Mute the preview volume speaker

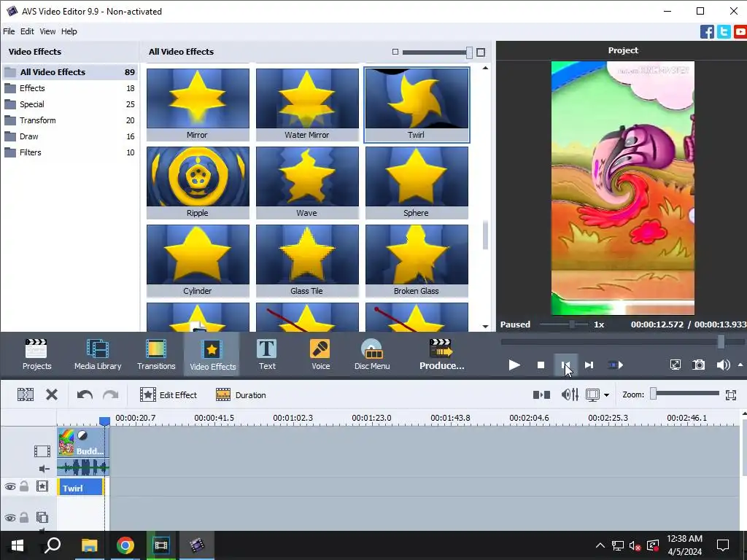tap(723, 365)
